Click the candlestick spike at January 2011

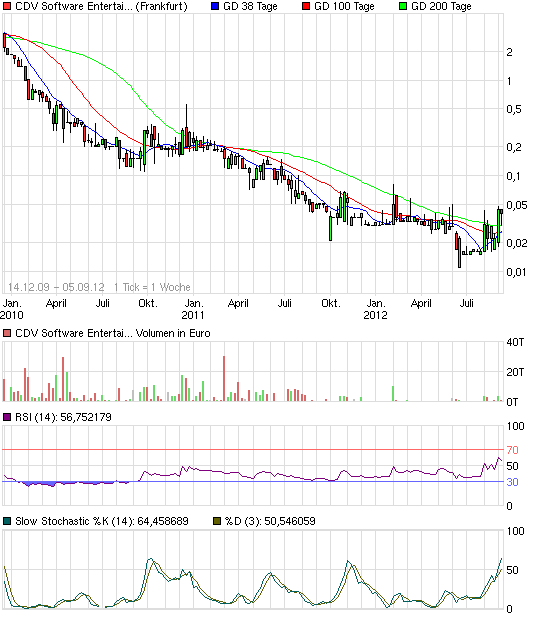[x=186, y=128]
